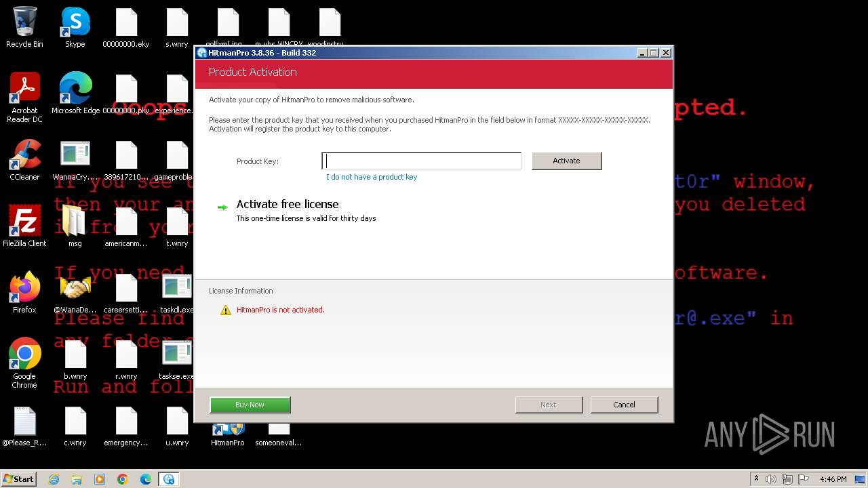868x488 pixels.
Task: Click the License Information label
Action: coord(241,291)
